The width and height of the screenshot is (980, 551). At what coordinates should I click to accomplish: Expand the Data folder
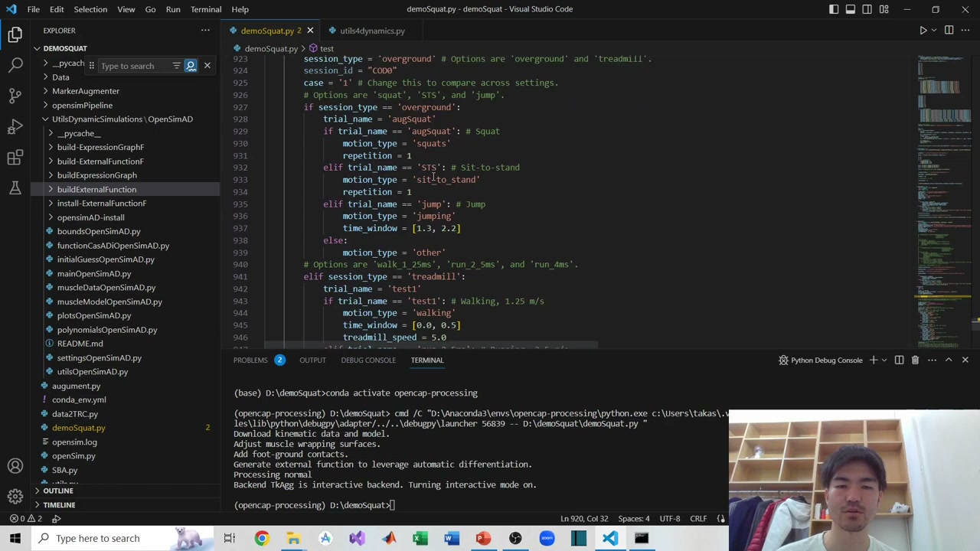[60, 77]
